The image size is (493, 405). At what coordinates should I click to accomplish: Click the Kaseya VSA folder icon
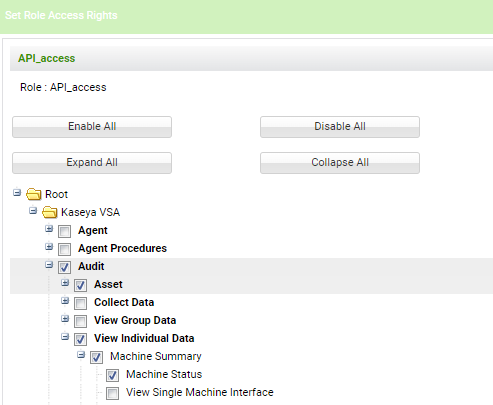[x=50, y=212]
